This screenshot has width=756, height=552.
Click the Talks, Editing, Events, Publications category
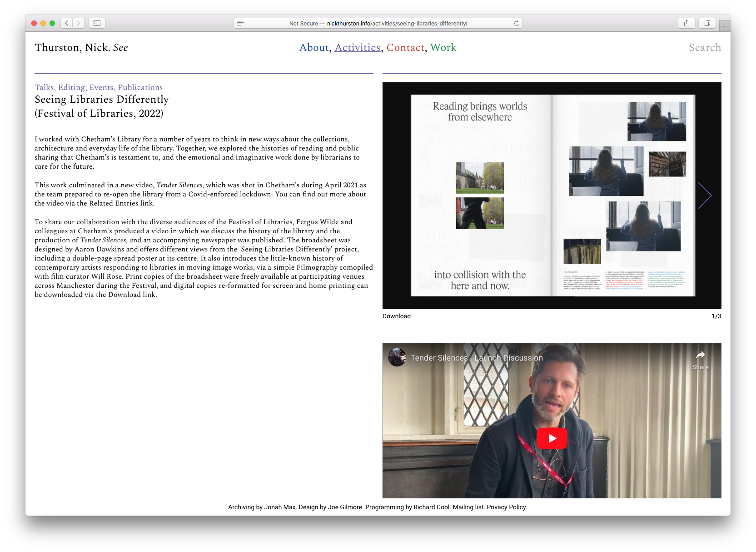click(99, 87)
